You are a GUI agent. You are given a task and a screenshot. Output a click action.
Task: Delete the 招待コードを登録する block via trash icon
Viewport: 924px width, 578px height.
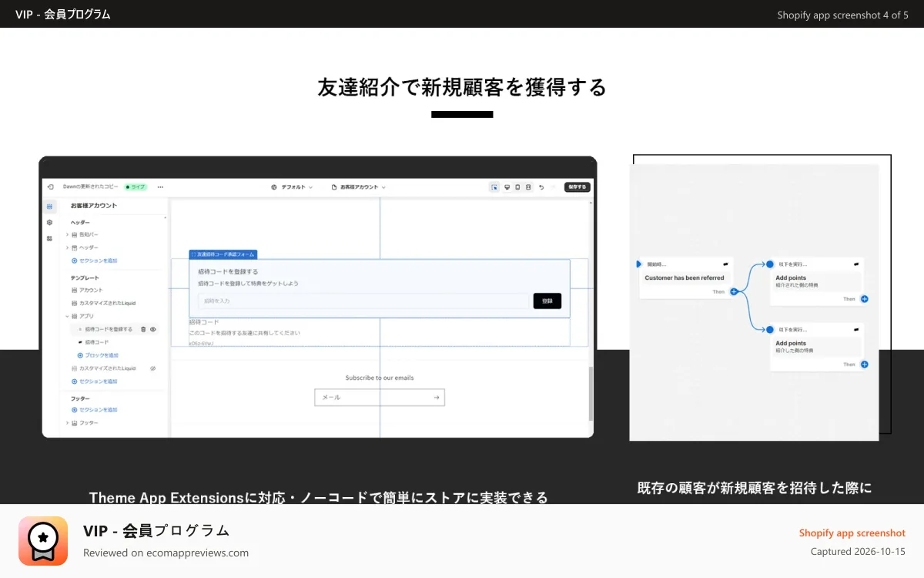tap(143, 329)
